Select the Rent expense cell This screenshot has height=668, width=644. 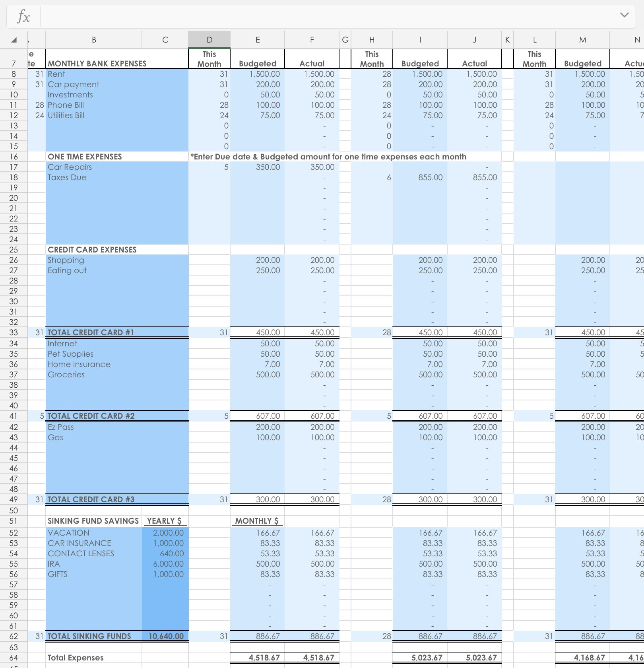[x=56, y=74]
